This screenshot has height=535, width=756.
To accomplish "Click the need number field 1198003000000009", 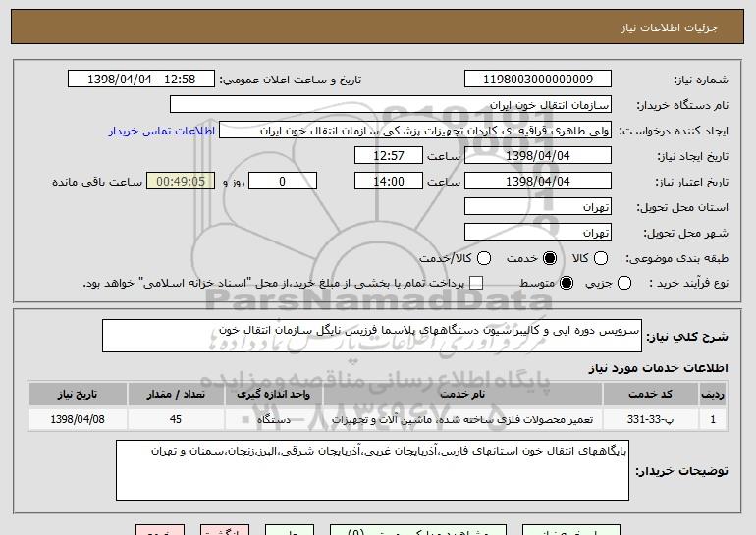I will pyautogui.click(x=538, y=80).
